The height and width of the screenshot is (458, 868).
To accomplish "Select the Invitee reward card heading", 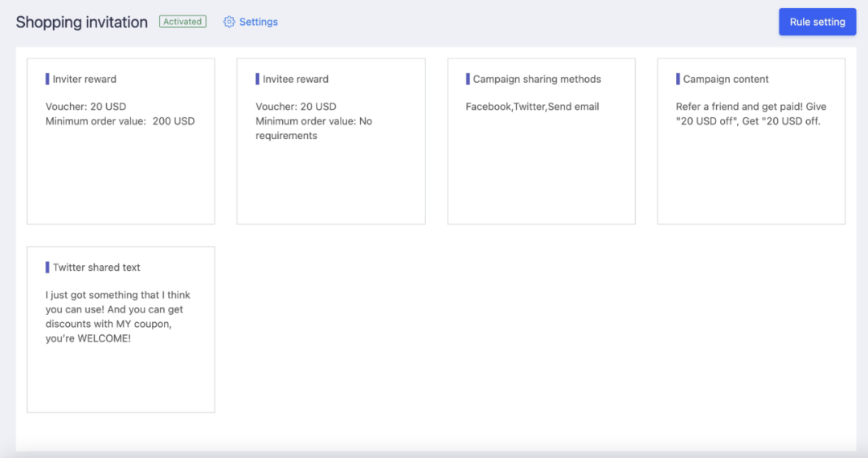I will [295, 79].
